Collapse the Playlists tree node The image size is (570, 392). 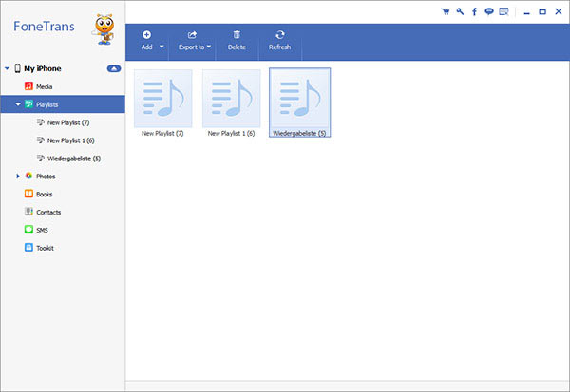click(18, 104)
